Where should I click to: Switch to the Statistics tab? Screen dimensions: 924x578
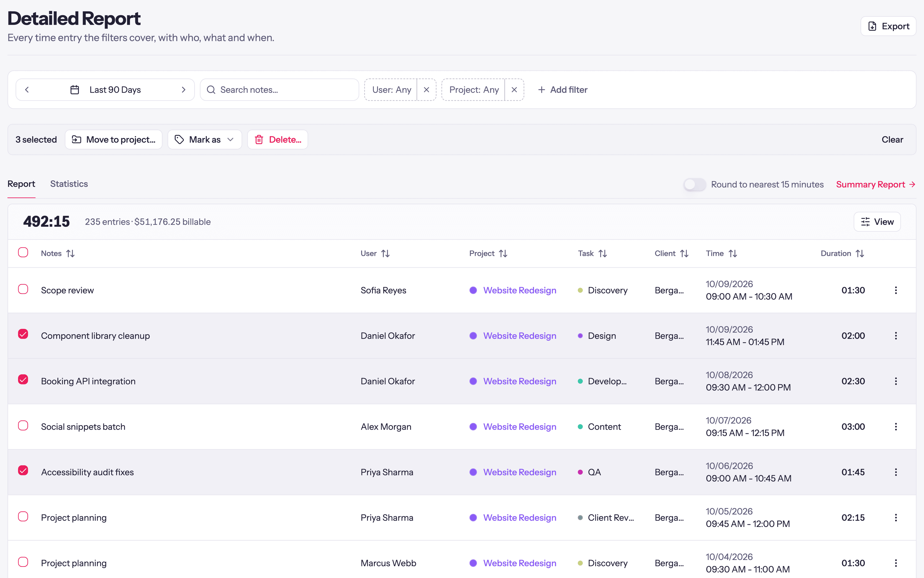pos(69,184)
